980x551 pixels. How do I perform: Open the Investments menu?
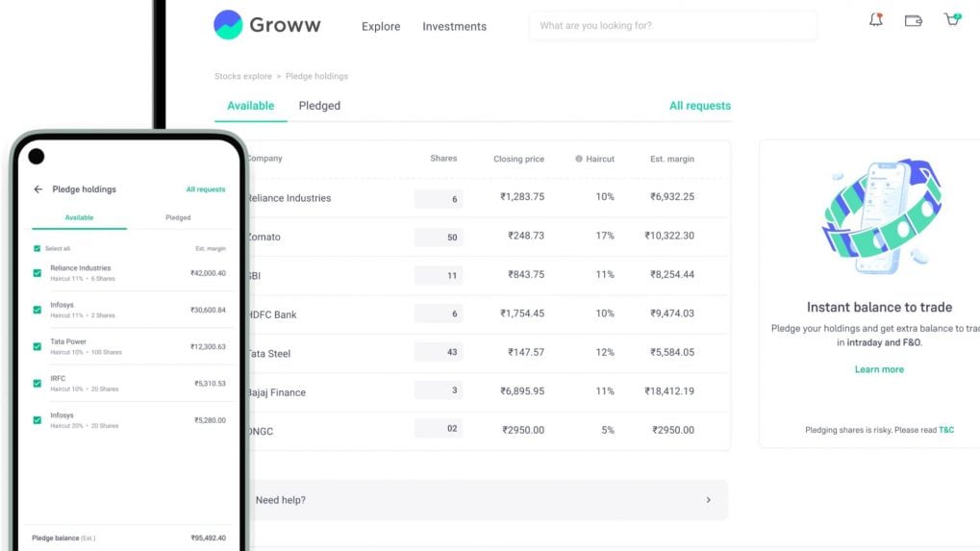pyautogui.click(x=454, y=26)
